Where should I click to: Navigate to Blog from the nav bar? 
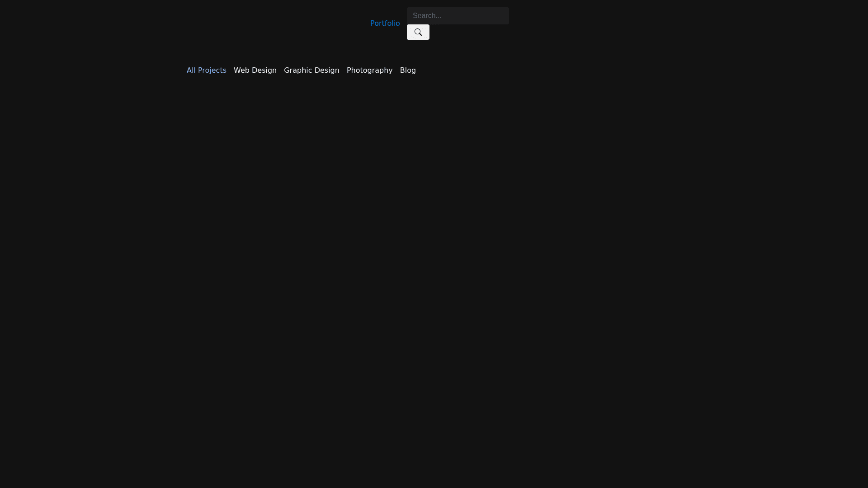coord(408,70)
